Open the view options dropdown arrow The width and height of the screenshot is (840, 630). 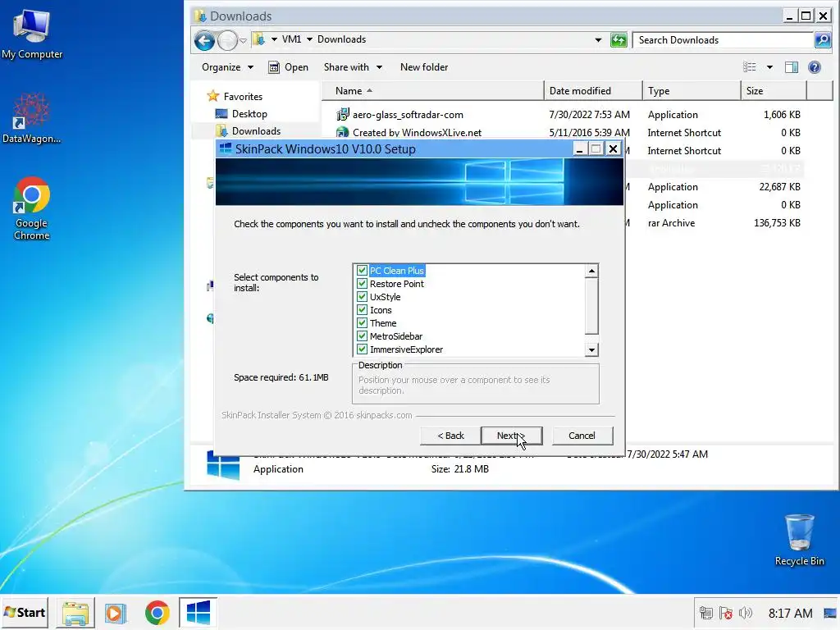(x=769, y=67)
